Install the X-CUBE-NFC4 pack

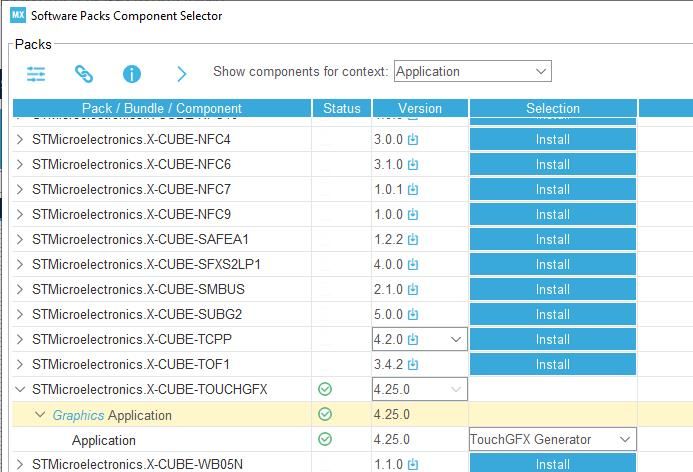(x=553, y=140)
